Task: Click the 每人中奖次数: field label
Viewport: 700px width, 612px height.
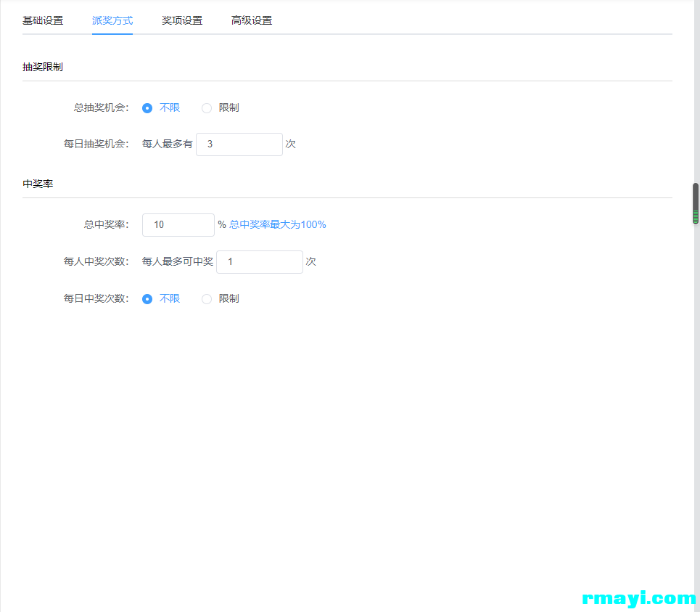Action: tap(96, 262)
